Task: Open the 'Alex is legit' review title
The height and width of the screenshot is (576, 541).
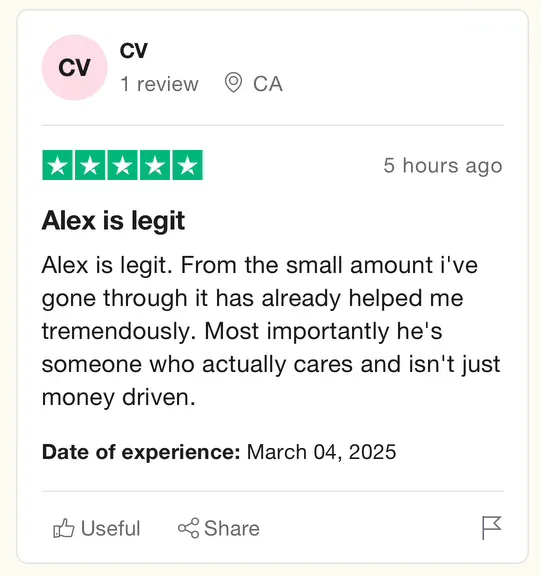Action: point(113,221)
